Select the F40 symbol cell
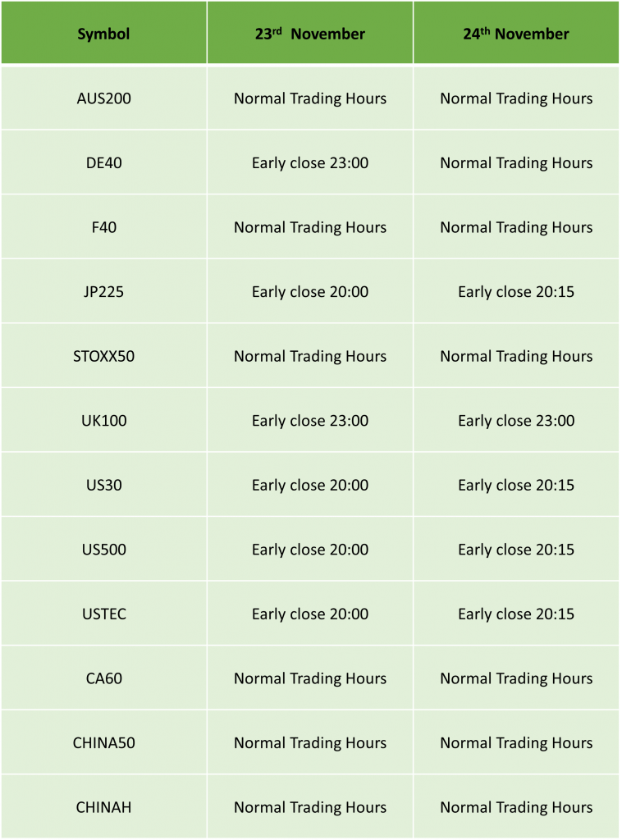 pyautogui.click(x=103, y=227)
